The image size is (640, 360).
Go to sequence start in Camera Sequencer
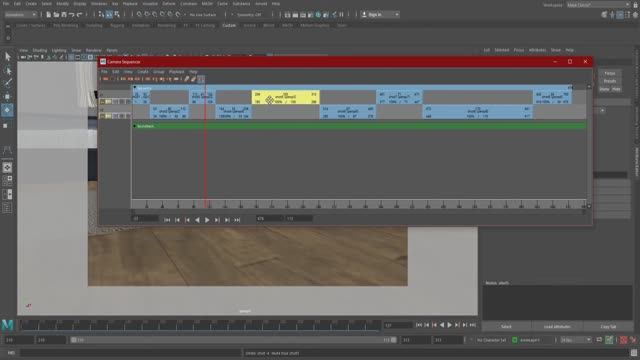click(167, 220)
